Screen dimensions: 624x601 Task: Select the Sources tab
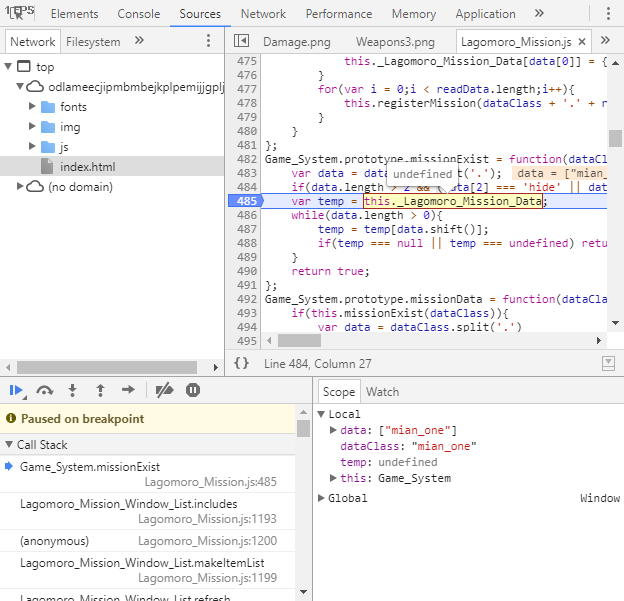tap(200, 14)
